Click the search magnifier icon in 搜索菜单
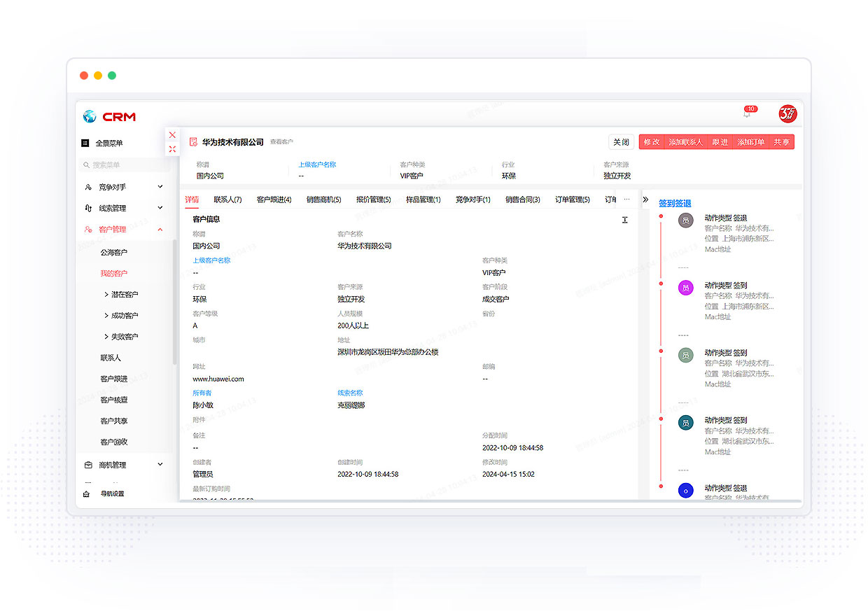The image size is (868, 616). coord(87,165)
